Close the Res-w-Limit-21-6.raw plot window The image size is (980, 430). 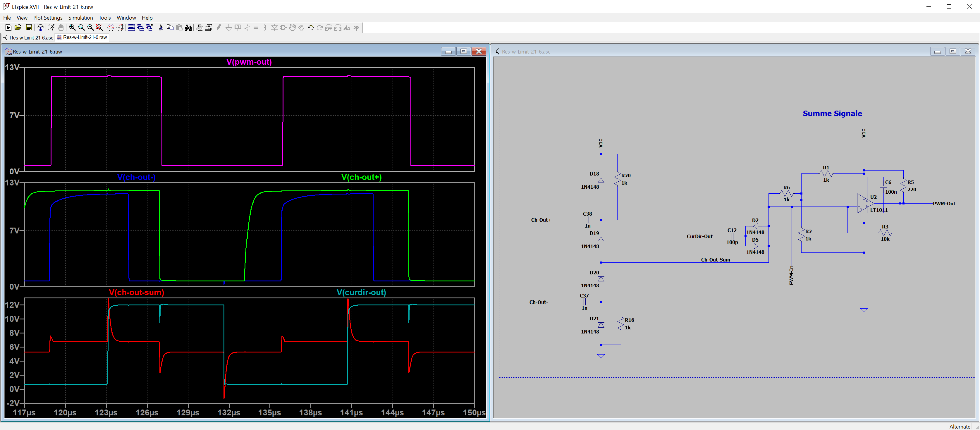(x=479, y=51)
